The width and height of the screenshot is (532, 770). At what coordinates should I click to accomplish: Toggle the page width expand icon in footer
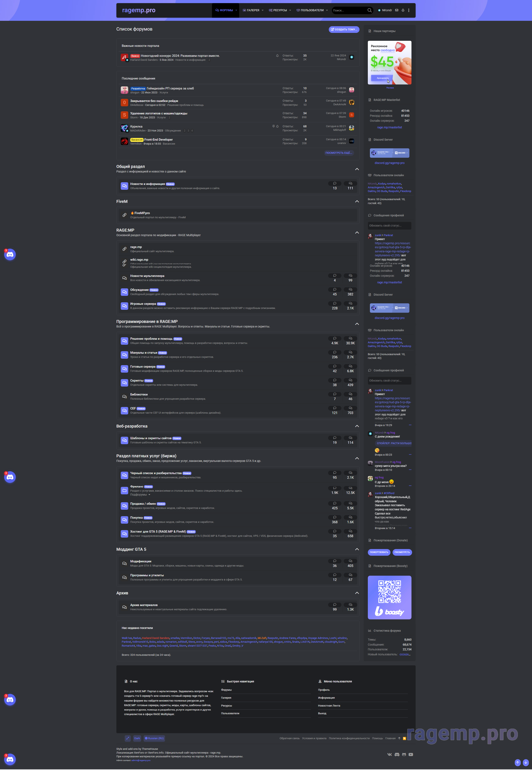[x=128, y=738]
